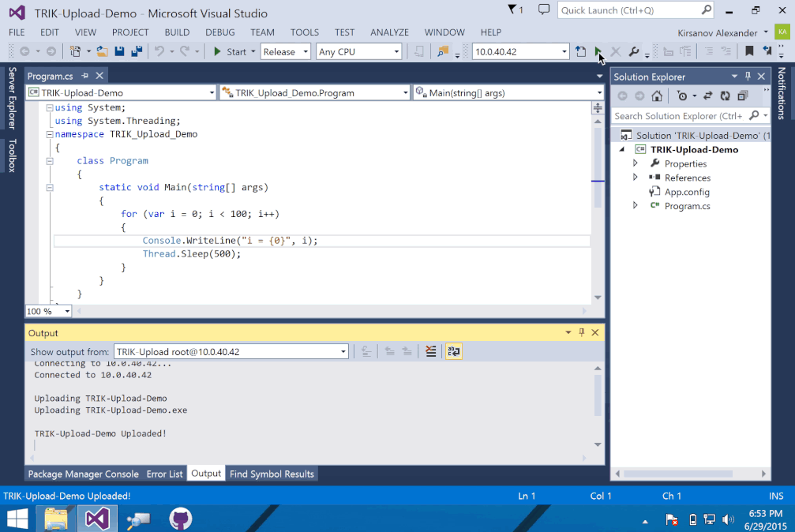Click the Open File folder icon
The width and height of the screenshot is (795, 532).
[102, 51]
